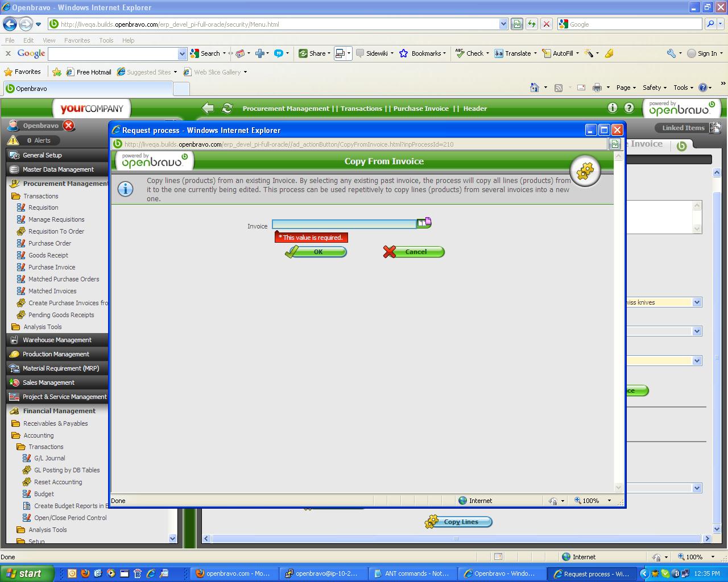The width and height of the screenshot is (728, 582).
Task: Focus the Invoice input field
Action: coord(344,225)
